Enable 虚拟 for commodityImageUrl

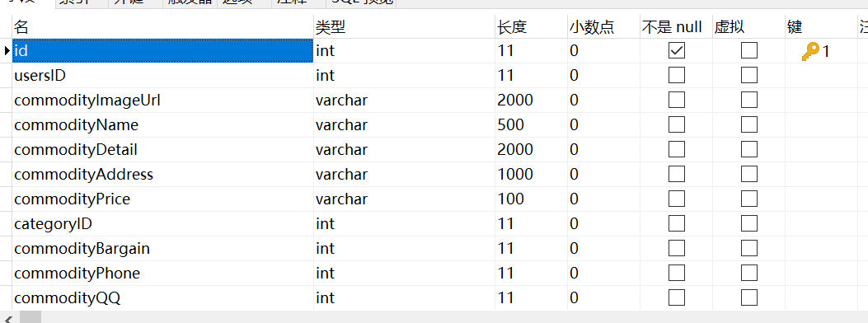[x=749, y=100]
